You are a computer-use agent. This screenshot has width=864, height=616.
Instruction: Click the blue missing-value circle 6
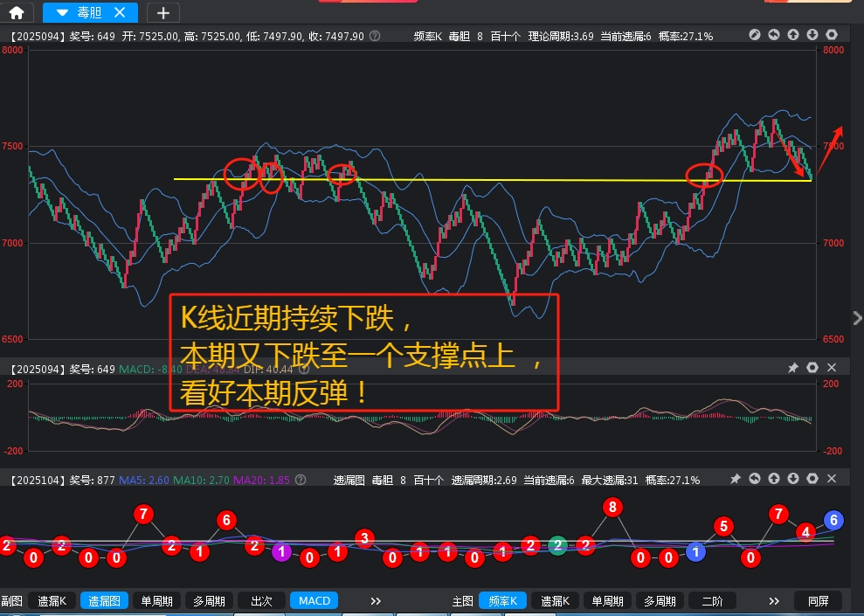coord(833,520)
